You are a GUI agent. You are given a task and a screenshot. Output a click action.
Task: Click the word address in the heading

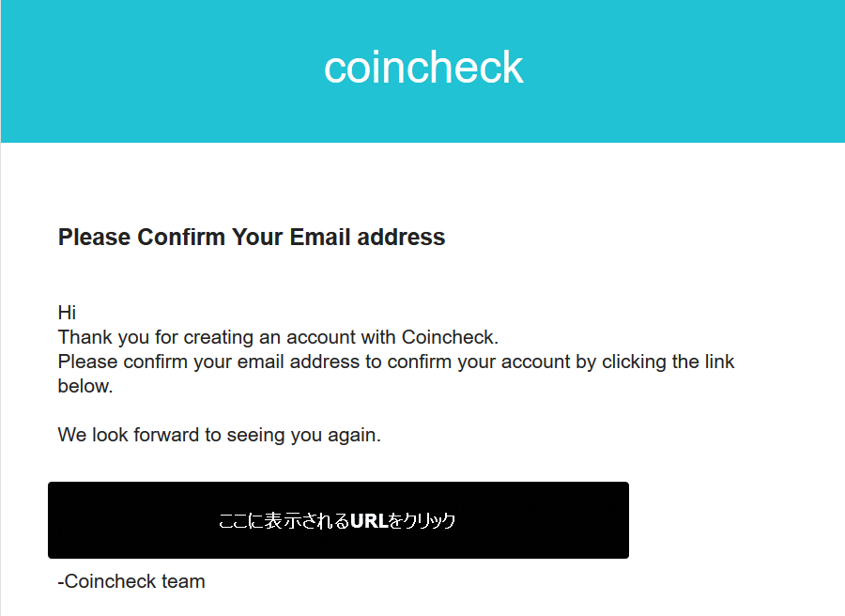(x=402, y=238)
